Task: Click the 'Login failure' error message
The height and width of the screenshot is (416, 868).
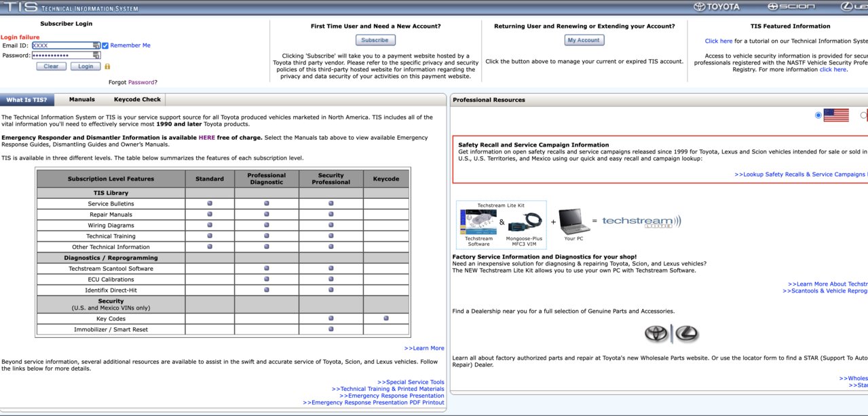Action: click(20, 37)
